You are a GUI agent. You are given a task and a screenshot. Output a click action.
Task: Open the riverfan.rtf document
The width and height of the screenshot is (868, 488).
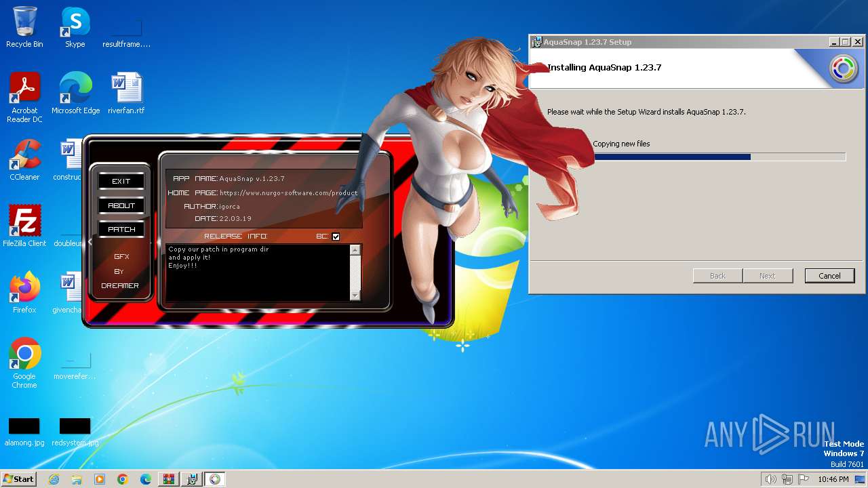[126, 94]
